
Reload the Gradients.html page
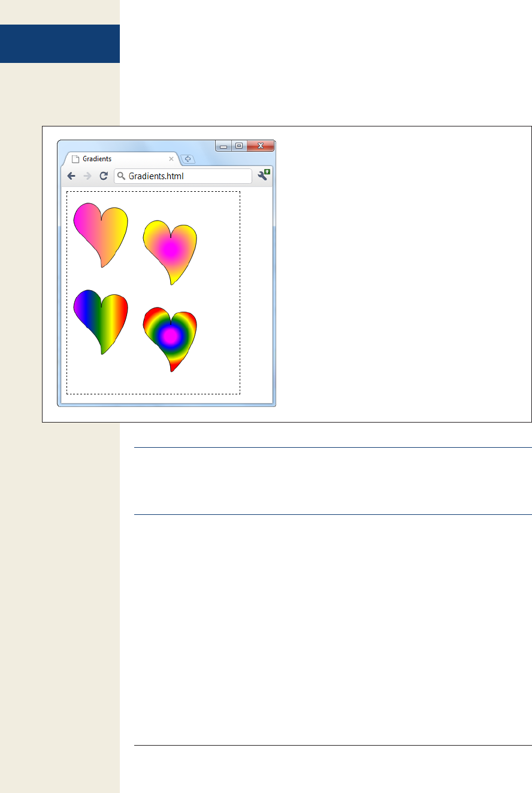[104, 176]
